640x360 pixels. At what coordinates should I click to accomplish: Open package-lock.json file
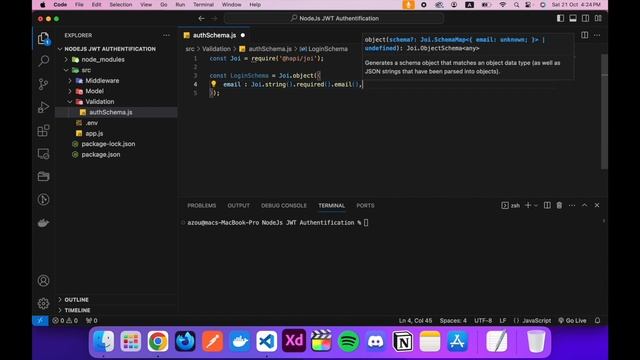(108, 144)
